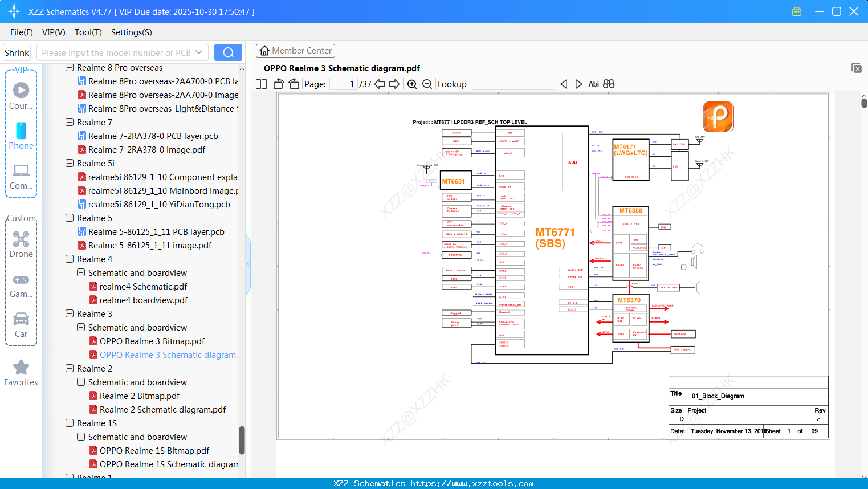
Task: Click the yellow VIP gift icon in title bar
Action: point(797,11)
